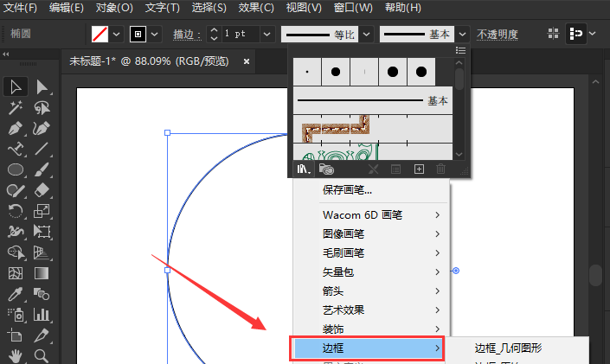
Task: Select the Symbol Sprayer tool
Action: coord(16,315)
